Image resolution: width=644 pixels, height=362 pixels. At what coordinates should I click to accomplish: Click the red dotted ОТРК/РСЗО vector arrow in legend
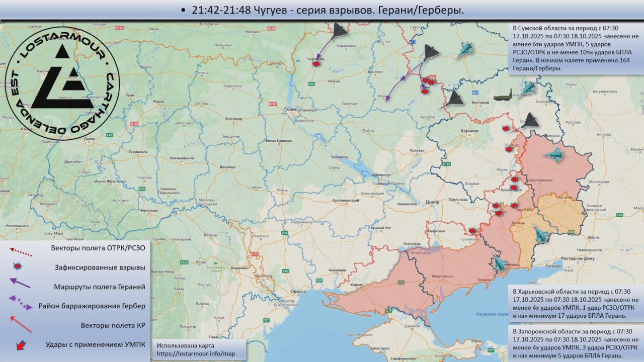20,248
